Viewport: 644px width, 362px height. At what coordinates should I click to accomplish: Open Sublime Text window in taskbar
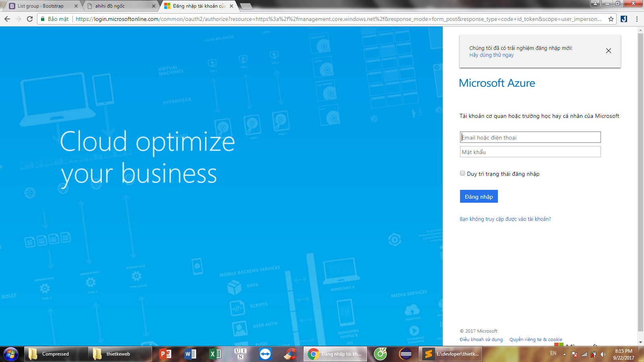451,354
